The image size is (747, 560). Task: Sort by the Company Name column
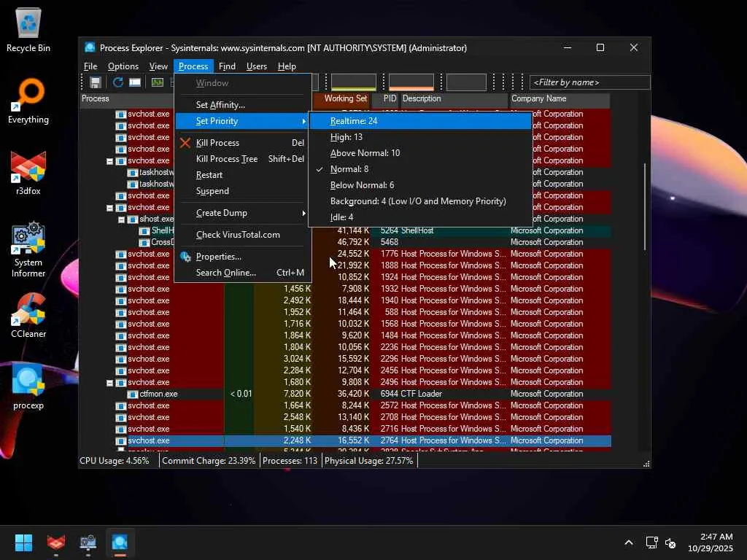tap(560, 98)
